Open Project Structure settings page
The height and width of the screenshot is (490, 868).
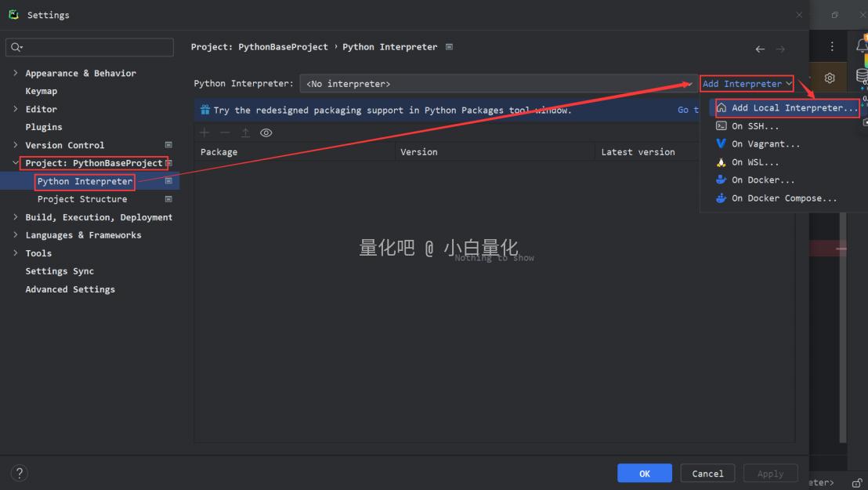81,199
